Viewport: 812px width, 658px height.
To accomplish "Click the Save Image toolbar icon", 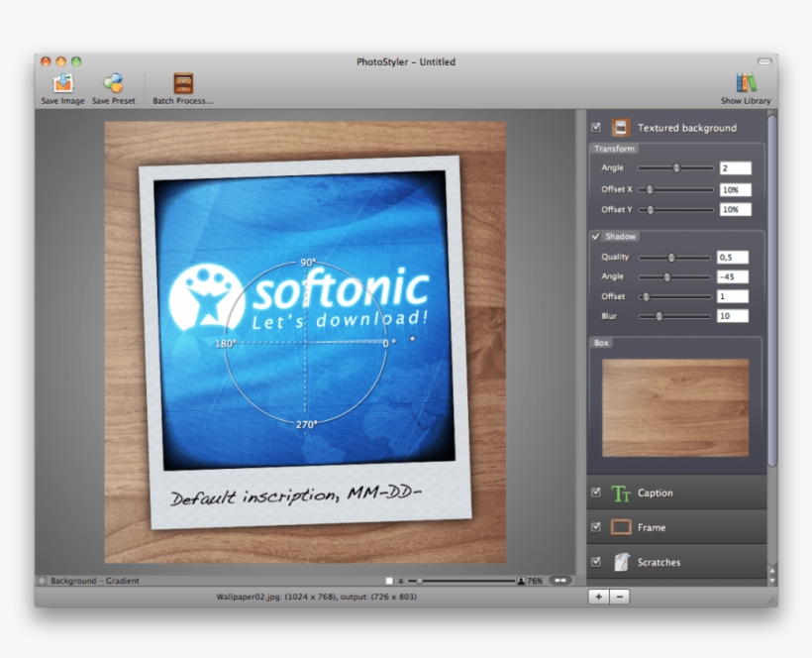I will 62,84.
